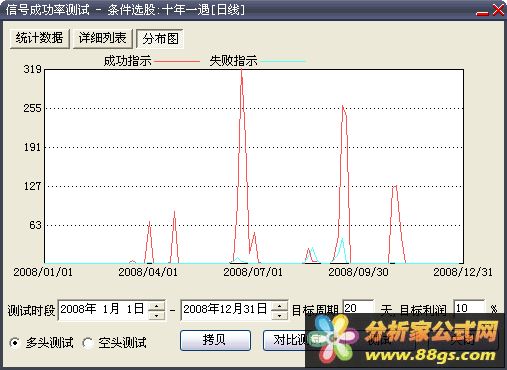The width and height of the screenshot is (507, 370).
Task: Switch to the 统计数据 tab
Action: (x=39, y=38)
